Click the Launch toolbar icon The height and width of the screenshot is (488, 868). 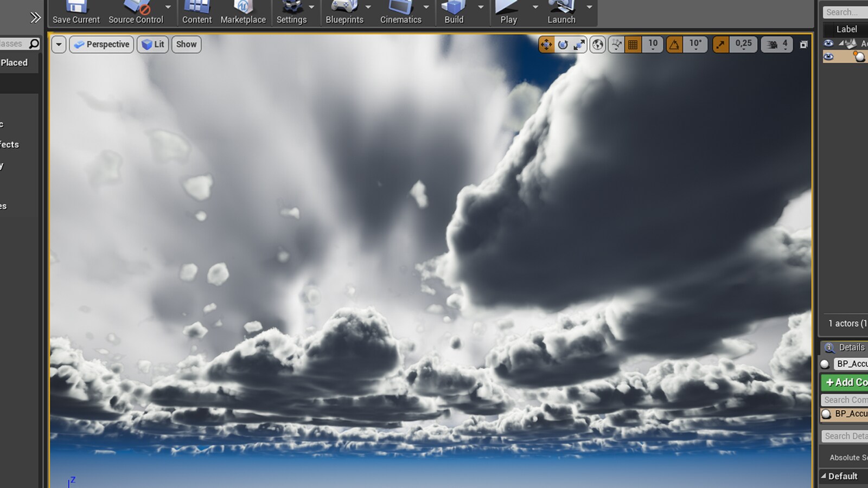click(x=561, y=10)
